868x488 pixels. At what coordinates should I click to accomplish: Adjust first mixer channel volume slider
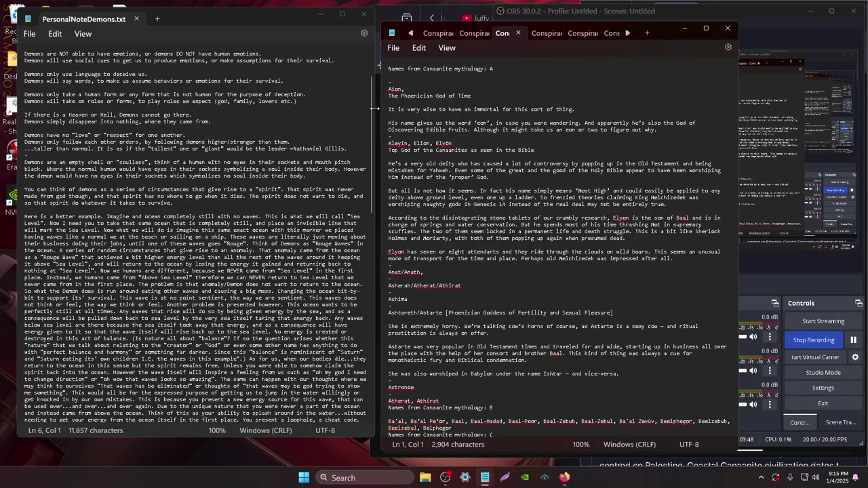[742, 337]
